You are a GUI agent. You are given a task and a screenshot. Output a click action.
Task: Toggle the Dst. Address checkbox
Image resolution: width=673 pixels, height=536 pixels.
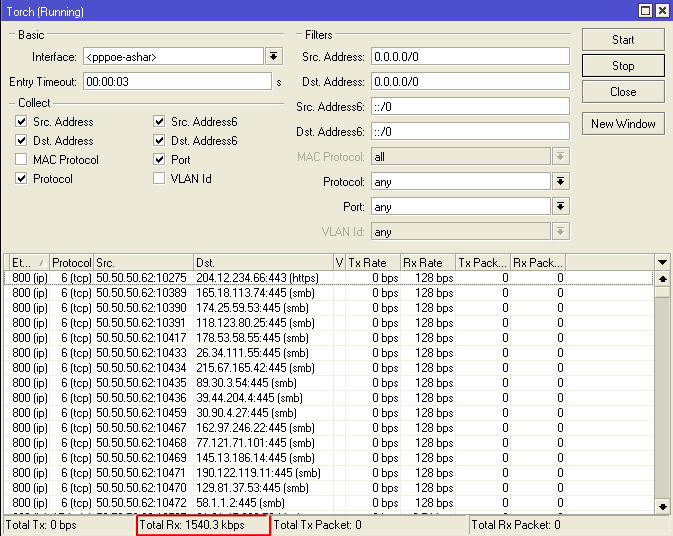point(21,140)
